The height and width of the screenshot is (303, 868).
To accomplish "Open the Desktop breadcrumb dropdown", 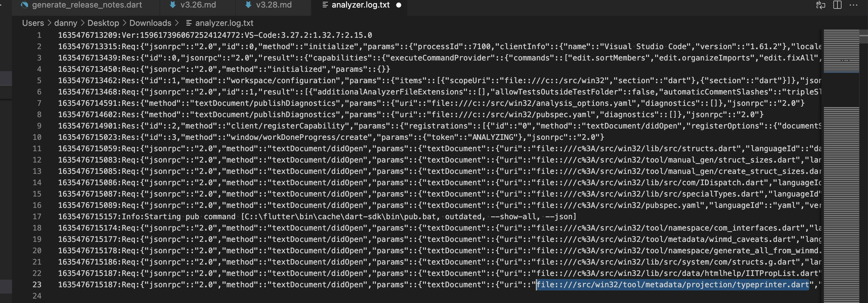I will (103, 23).
